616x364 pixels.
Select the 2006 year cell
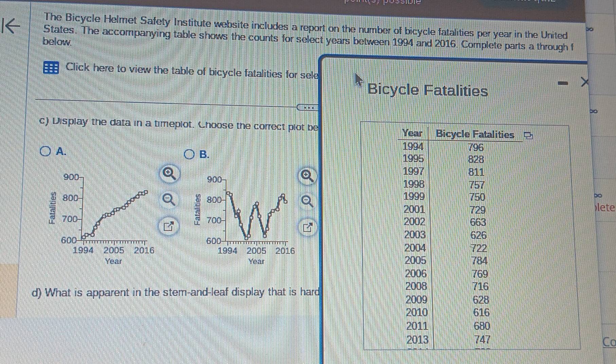pyautogui.click(x=416, y=273)
